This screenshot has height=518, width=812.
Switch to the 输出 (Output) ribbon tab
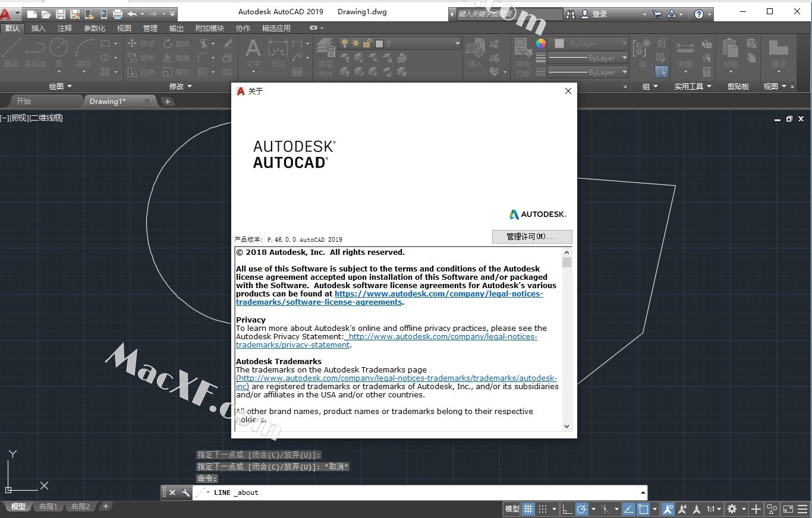pyautogui.click(x=177, y=28)
